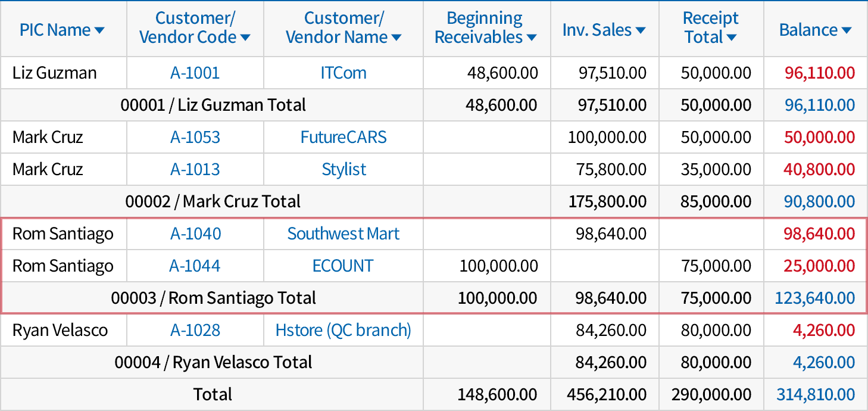Open the FutureCARS customer link
Screen dimensions: 868x411
343,138
